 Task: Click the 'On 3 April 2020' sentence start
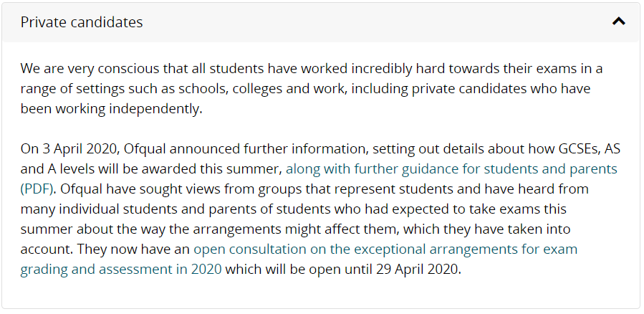pyautogui.click(x=69, y=149)
